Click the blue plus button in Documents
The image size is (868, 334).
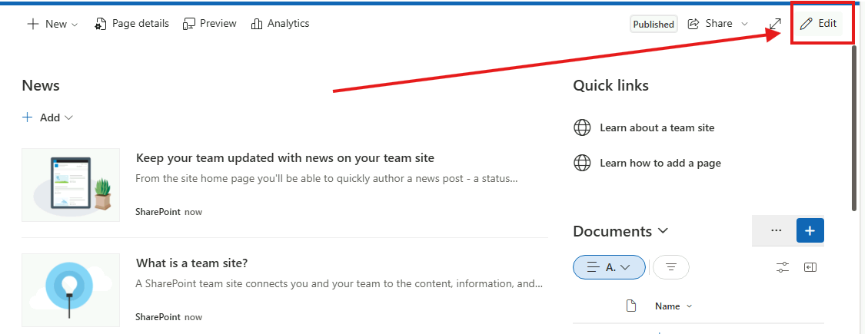[810, 230]
